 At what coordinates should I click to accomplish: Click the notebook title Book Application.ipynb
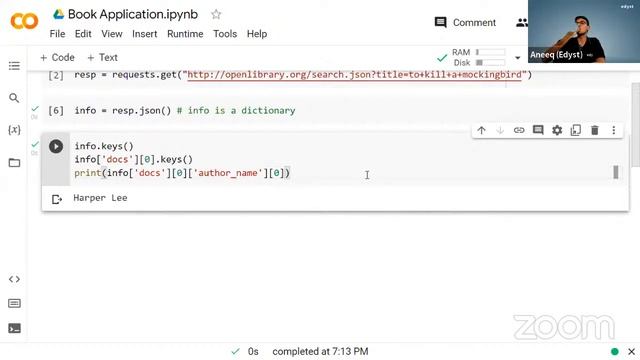[x=133, y=14]
